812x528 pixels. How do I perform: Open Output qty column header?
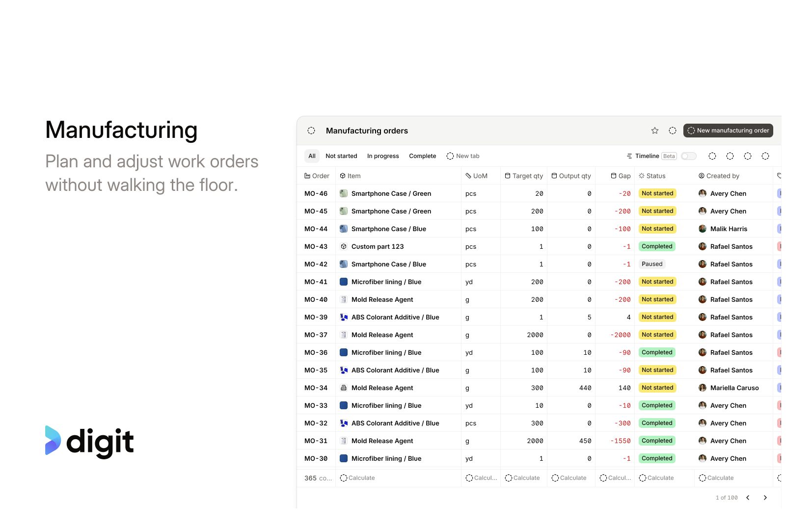tap(571, 176)
